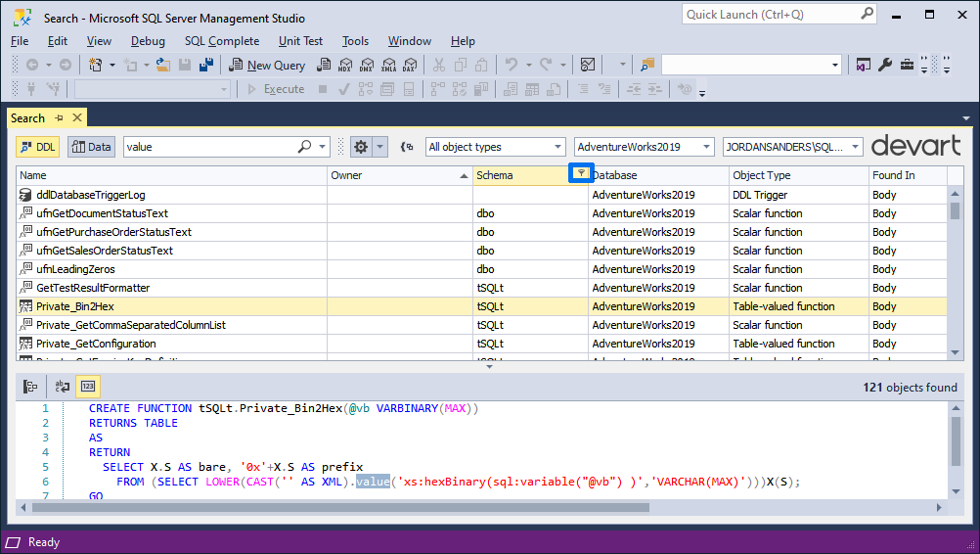Expand the gear options dropdown arrow
Viewport: 980px width, 554px height.
[380, 147]
